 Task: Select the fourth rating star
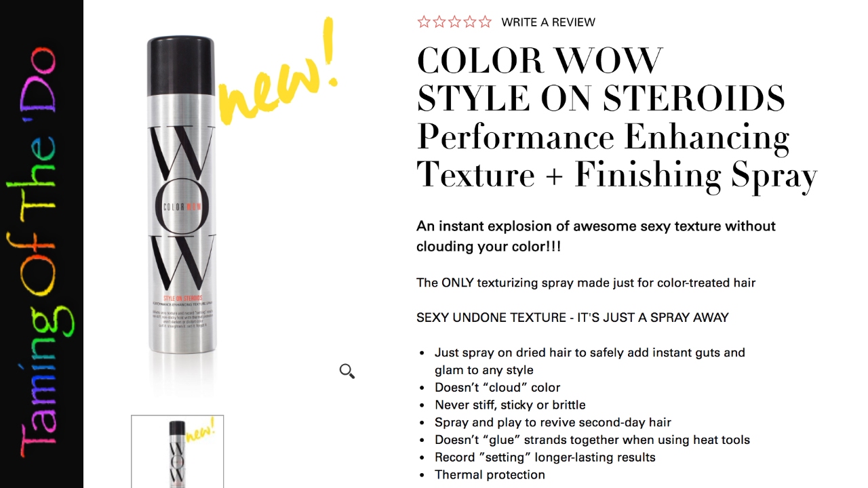[x=470, y=22]
